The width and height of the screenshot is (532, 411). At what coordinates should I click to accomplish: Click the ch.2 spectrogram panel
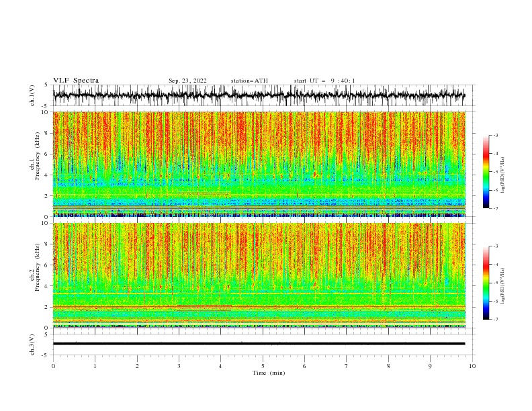(x=259, y=275)
